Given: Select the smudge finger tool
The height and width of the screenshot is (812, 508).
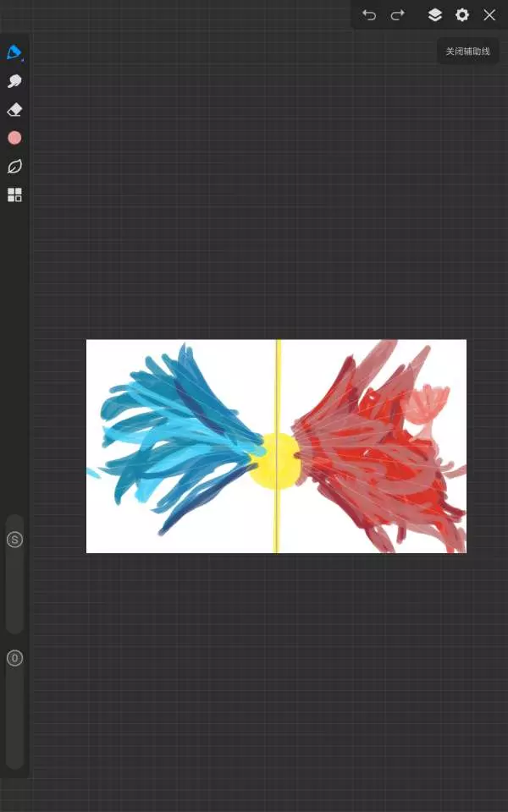Looking at the screenshot, I should coord(14,81).
